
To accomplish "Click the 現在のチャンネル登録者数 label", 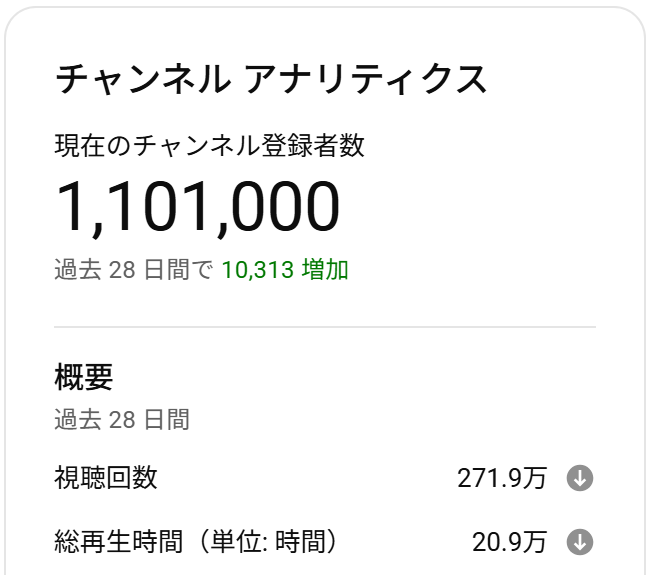I will pyautogui.click(x=210, y=145).
